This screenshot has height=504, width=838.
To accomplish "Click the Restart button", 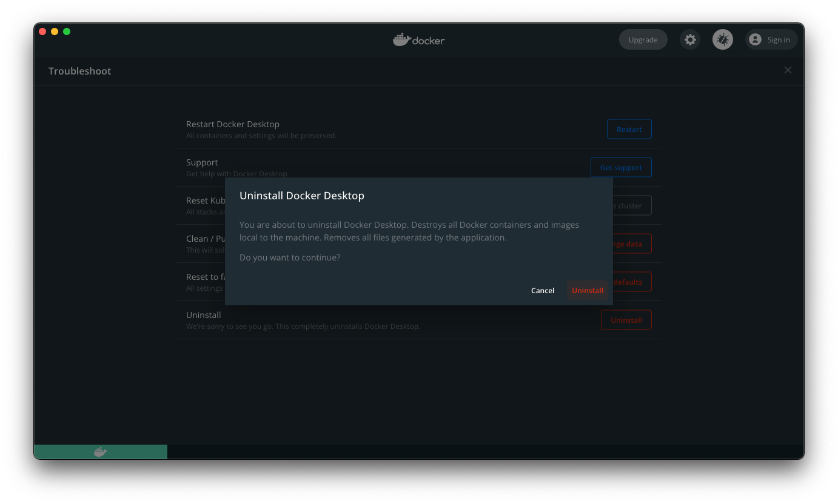I will [629, 130].
